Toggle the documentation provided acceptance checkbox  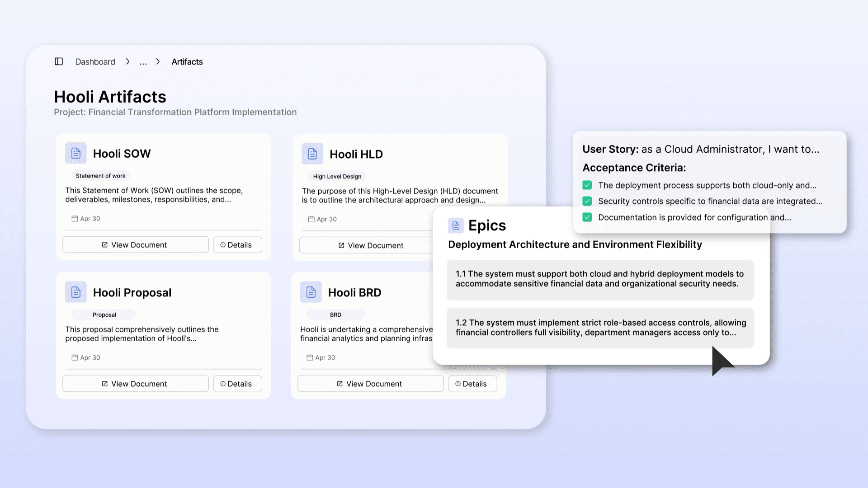587,217
